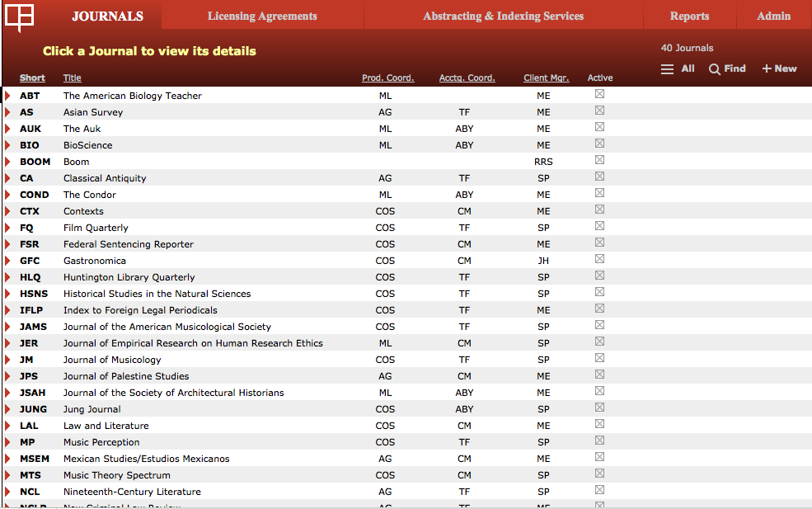Expand the NCL row arrow
The height and width of the screenshot is (509, 812).
click(7, 492)
